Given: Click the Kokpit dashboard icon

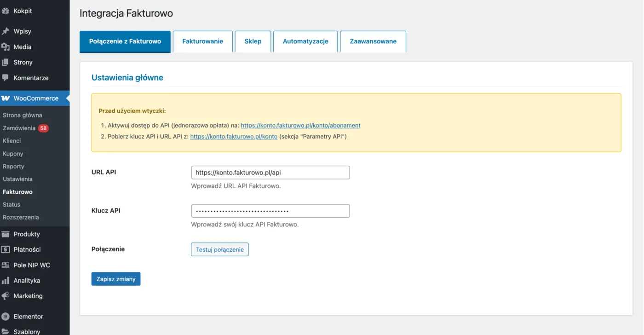Looking at the screenshot, I should tap(6, 11).
